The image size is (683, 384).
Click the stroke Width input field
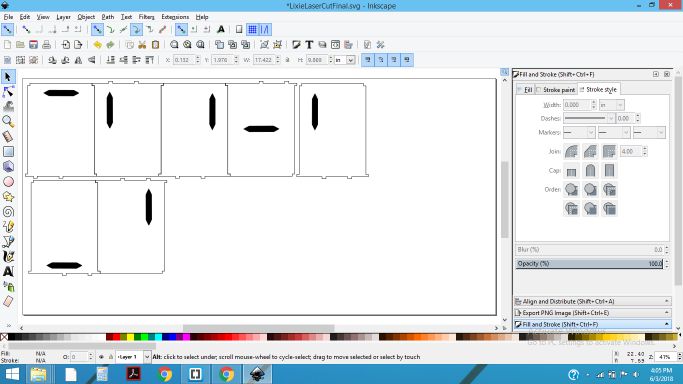point(576,105)
